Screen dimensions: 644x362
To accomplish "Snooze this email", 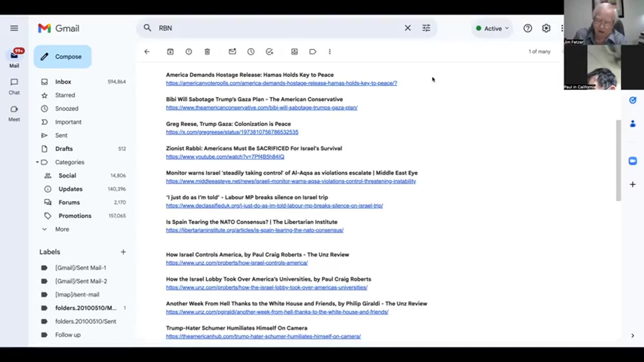I will 251,51.
